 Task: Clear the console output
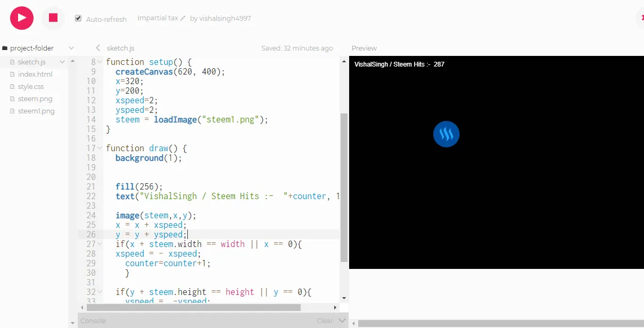click(x=325, y=321)
